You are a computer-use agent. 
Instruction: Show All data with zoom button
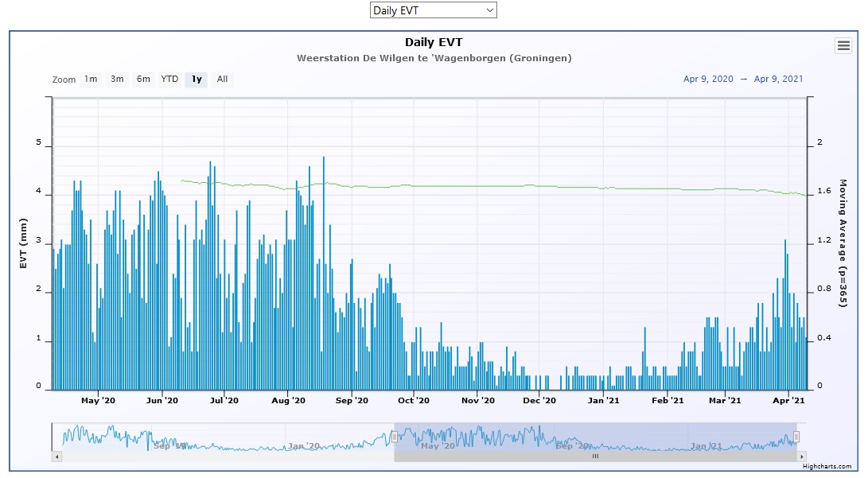pos(222,79)
